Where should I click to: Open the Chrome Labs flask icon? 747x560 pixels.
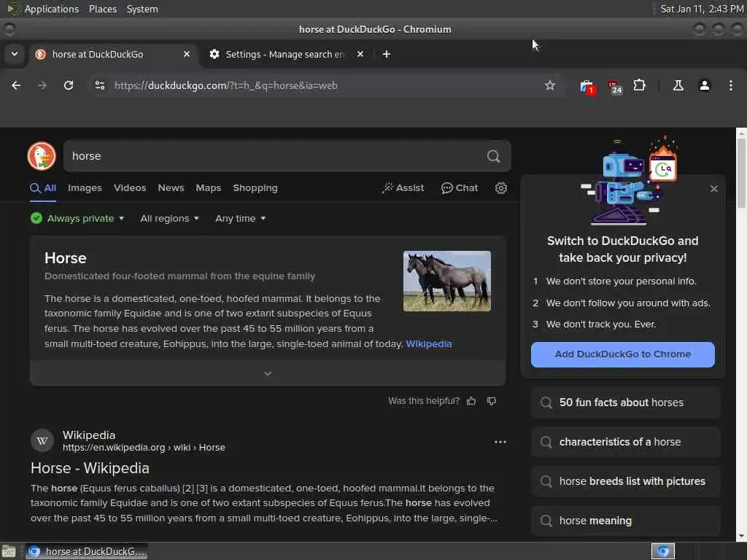(678, 85)
